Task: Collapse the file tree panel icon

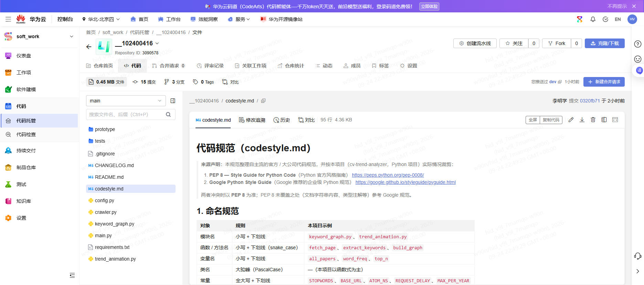Action: click(x=173, y=101)
